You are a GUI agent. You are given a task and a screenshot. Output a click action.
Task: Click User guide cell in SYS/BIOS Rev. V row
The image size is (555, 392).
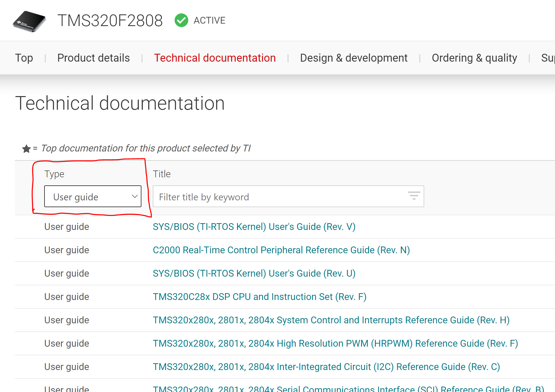[x=67, y=227]
